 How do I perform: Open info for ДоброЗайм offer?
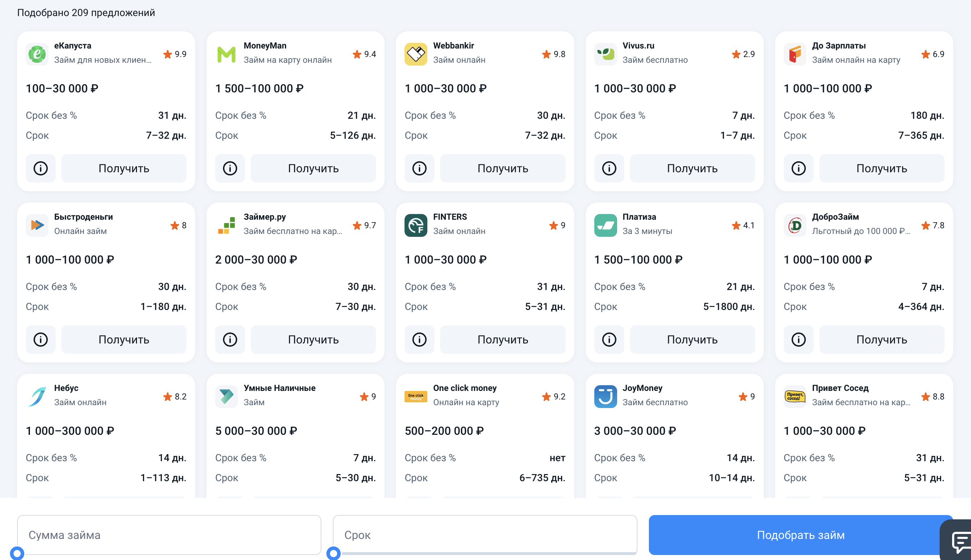pyautogui.click(x=799, y=339)
